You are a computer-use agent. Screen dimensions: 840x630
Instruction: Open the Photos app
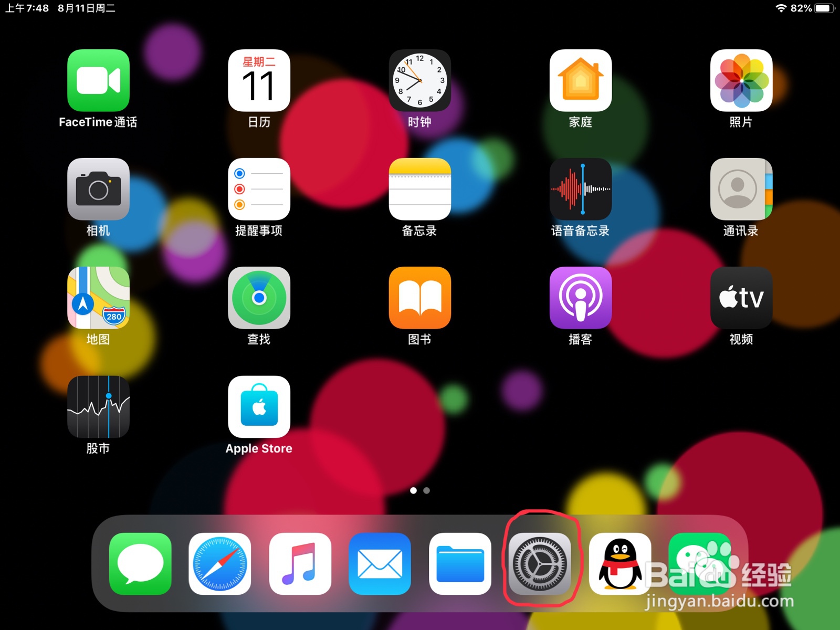pyautogui.click(x=741, y=80)
